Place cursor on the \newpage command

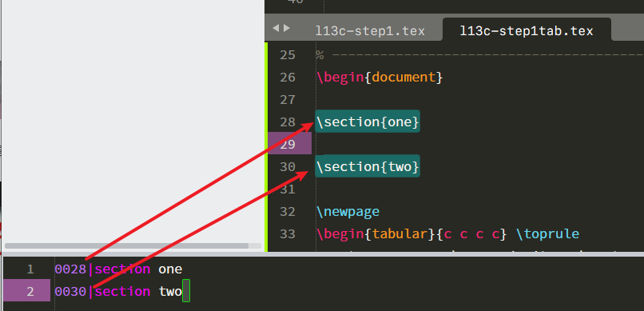pyautogui.click(x=348, y=212)
